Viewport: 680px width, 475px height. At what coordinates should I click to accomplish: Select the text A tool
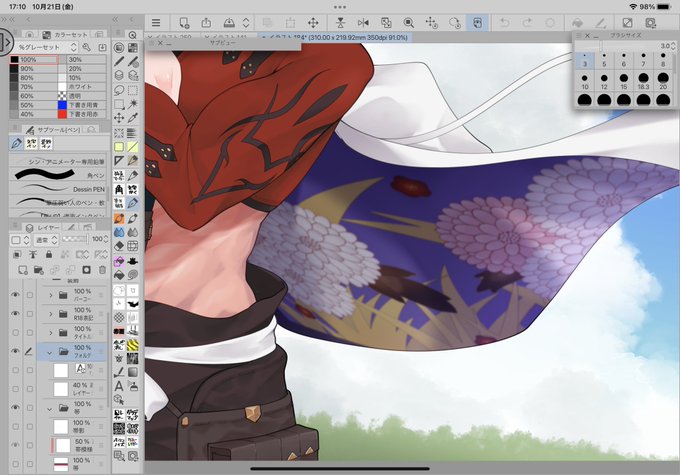coord(119,386)
